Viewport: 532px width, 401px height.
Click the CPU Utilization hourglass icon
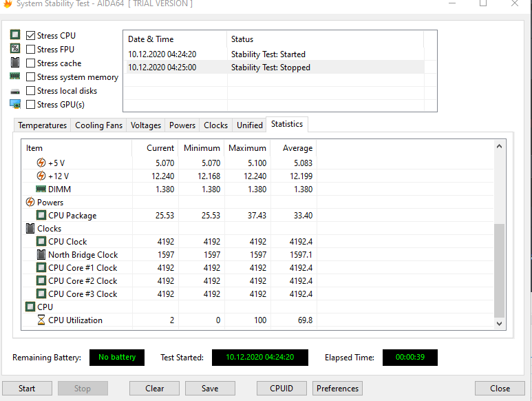click(41, 320)
